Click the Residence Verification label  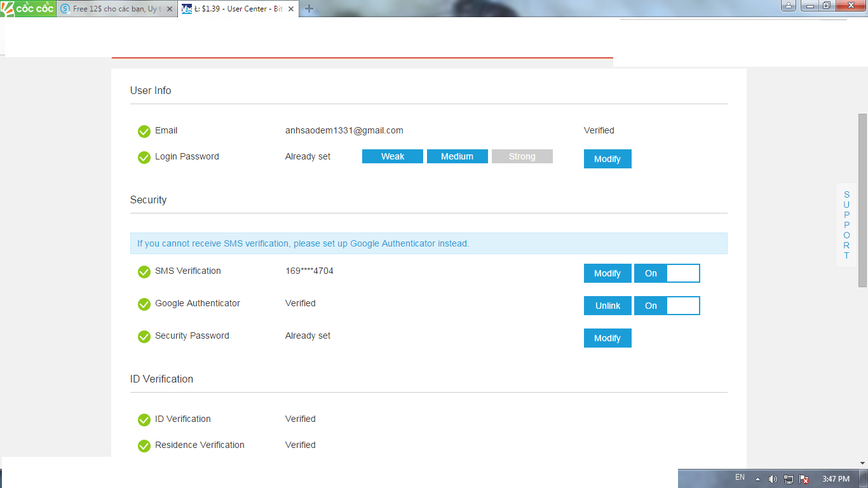click(x=200, y=445)
